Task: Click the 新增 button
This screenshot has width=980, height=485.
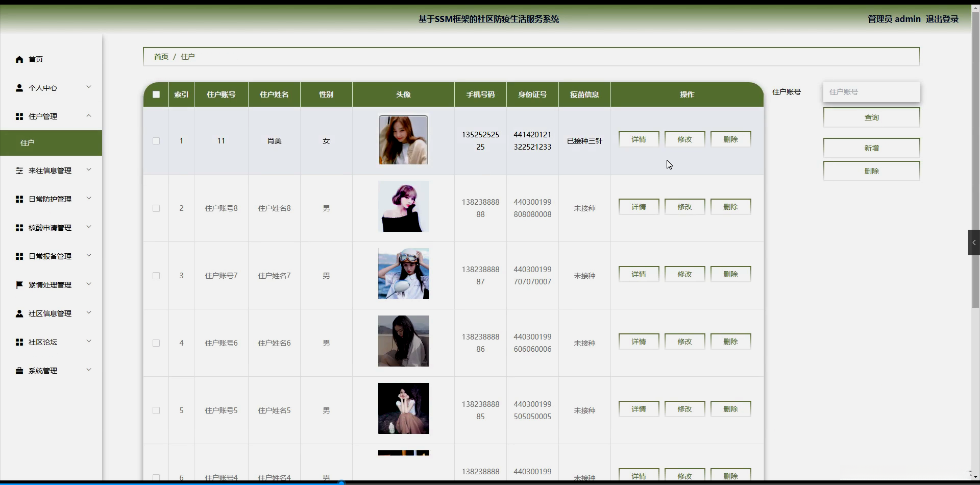Action: coord(871,148)
